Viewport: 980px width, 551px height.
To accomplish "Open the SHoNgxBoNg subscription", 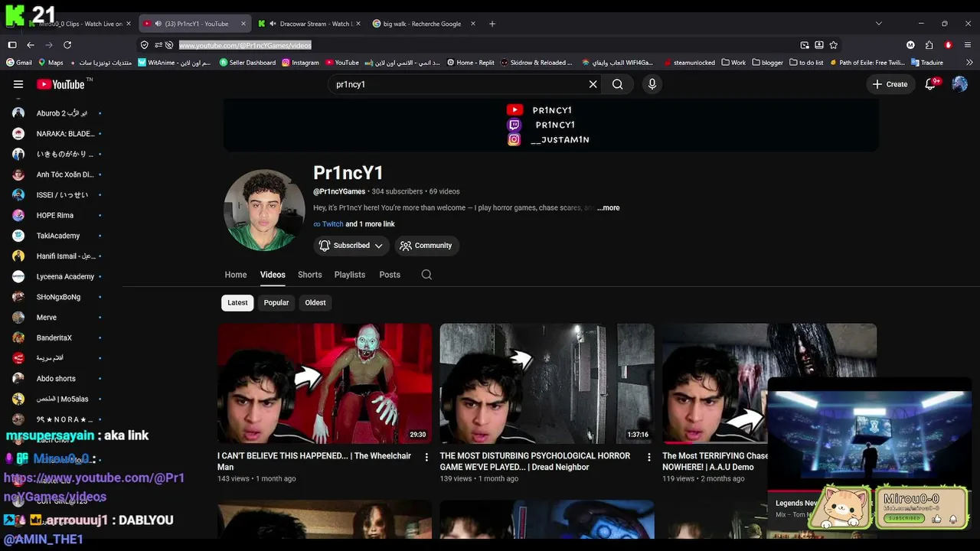I will tap(57, 297).
